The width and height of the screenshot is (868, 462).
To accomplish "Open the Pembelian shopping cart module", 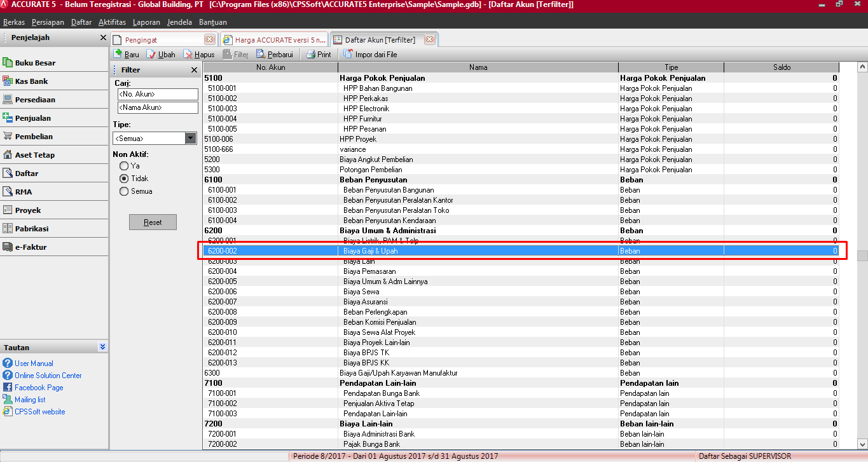I will coord(34,137).
